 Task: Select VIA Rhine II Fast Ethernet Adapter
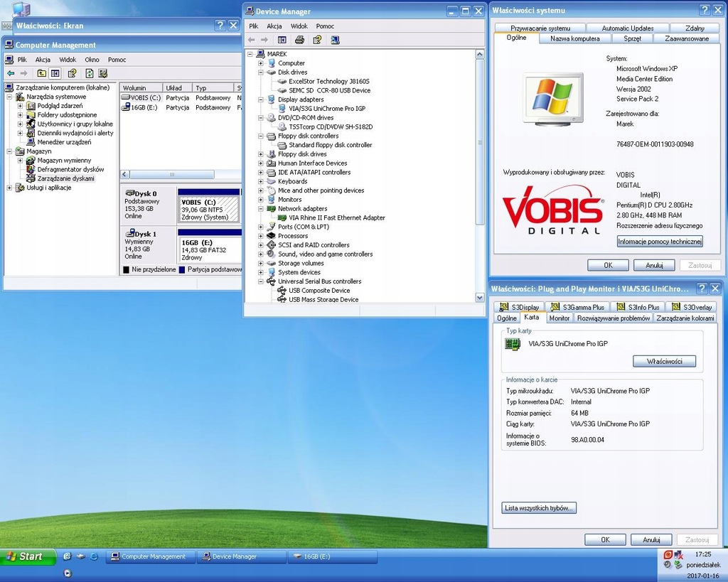pyautogui.click(x=336, y=217)
